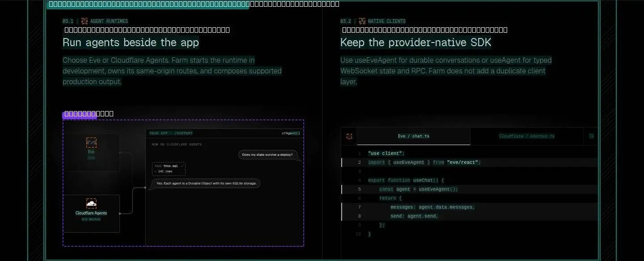Switch to the Eve / chat.ts tab
Viewport: 644px width, 261px height.
[x=414, y=136]
